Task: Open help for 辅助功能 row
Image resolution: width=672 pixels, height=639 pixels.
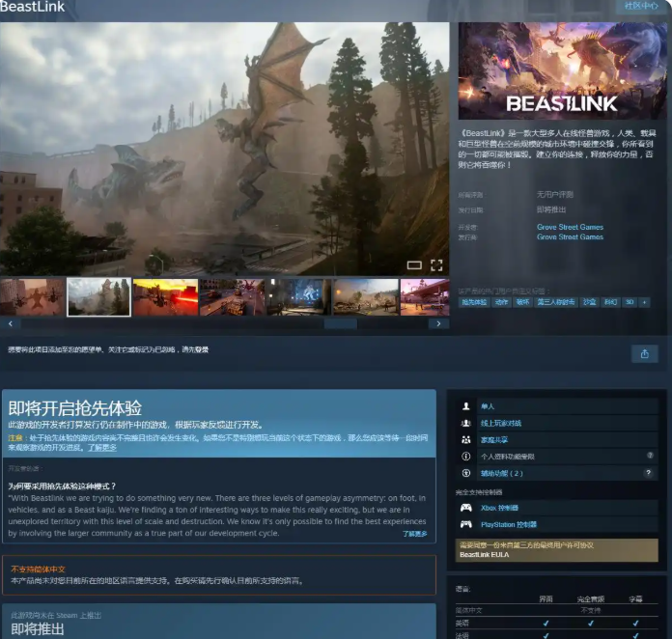Action: (x=649, y=473)
